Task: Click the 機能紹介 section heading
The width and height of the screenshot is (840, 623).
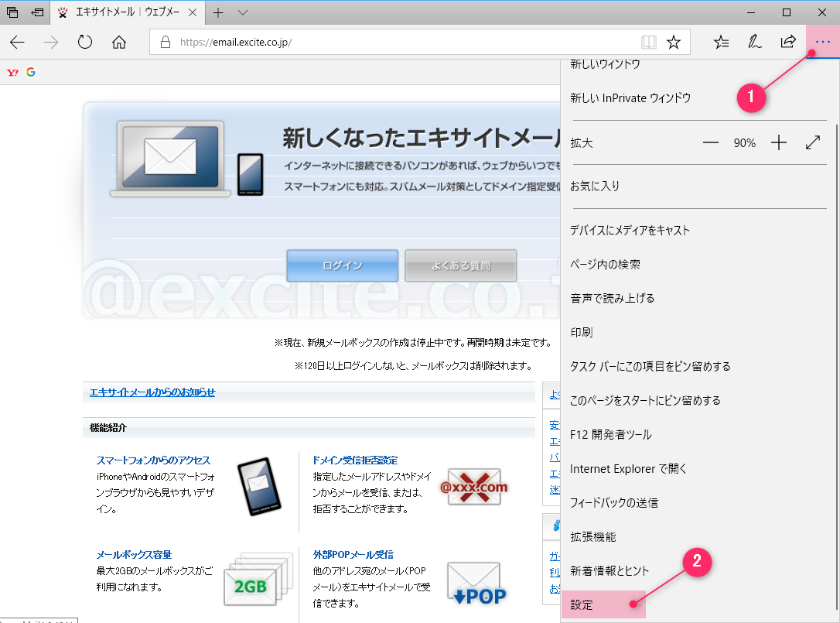Action: pyautogui.click(x=108, y=427)
